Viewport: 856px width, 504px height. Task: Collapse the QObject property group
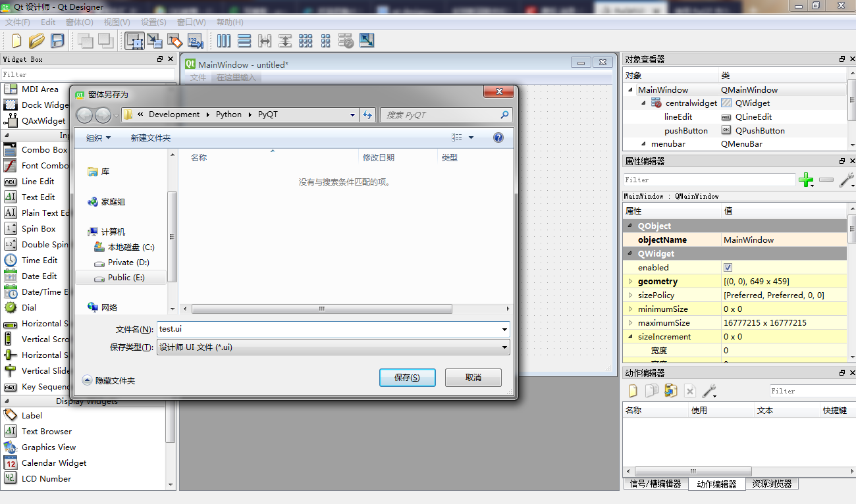[630, 226]
